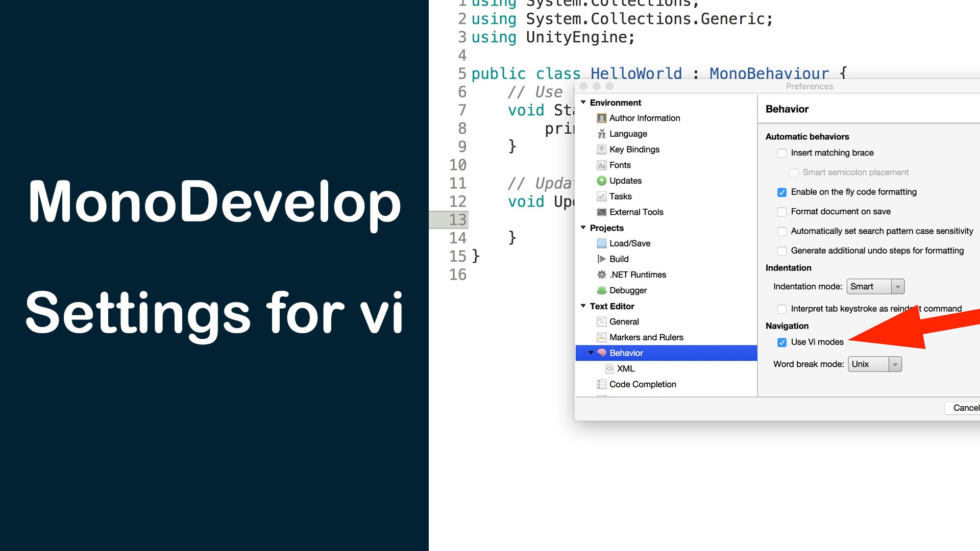This screenshot has width=980, height=551.
Task: Open Code Completion settings
Action: tap(643, 384)
